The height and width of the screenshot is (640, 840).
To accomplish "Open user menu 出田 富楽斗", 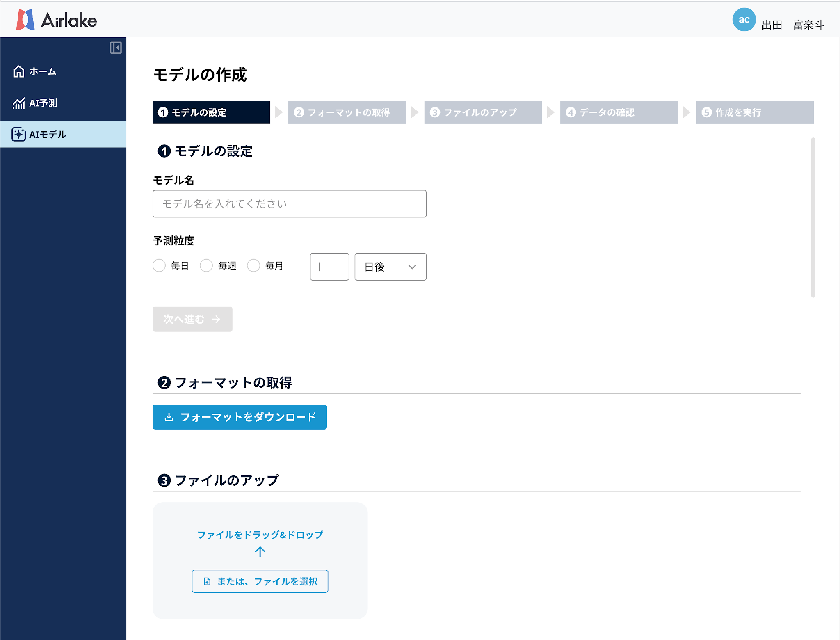I will (x=792, y=25).
